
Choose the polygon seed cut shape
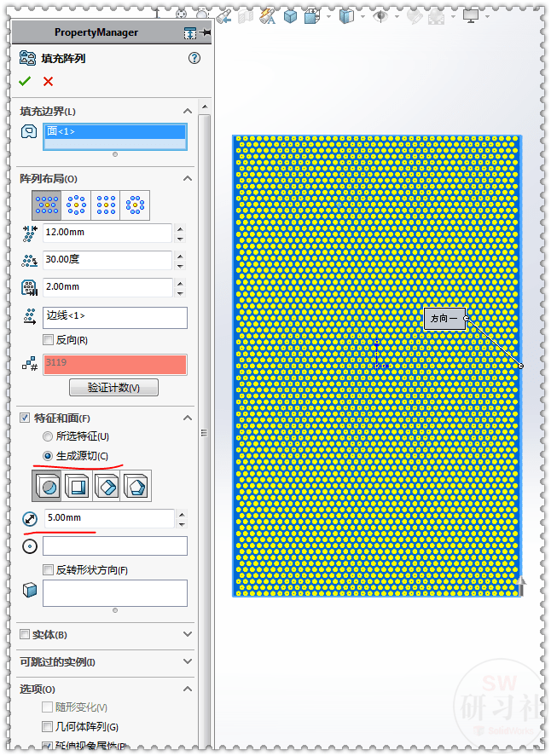coord(136,486)
